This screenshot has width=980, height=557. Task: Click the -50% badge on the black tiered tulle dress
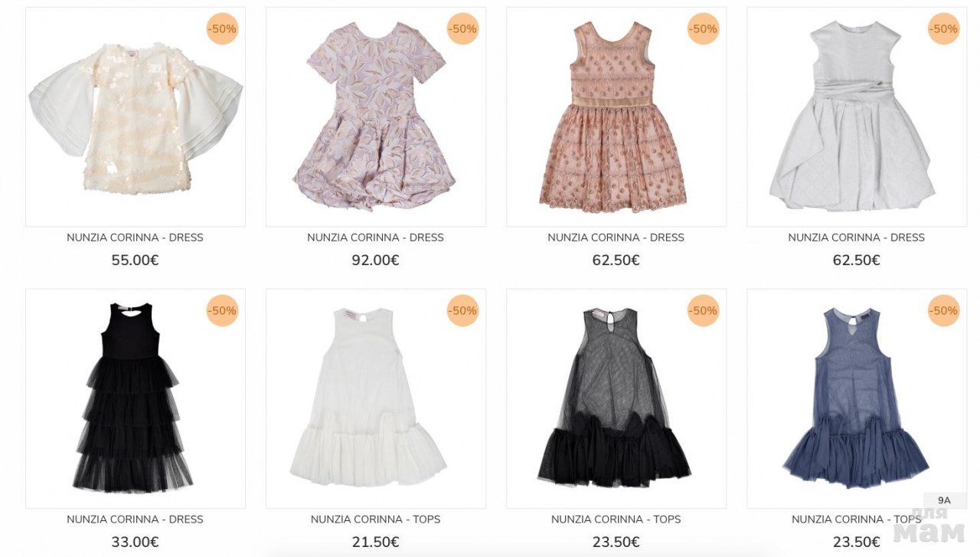(223, 311)
